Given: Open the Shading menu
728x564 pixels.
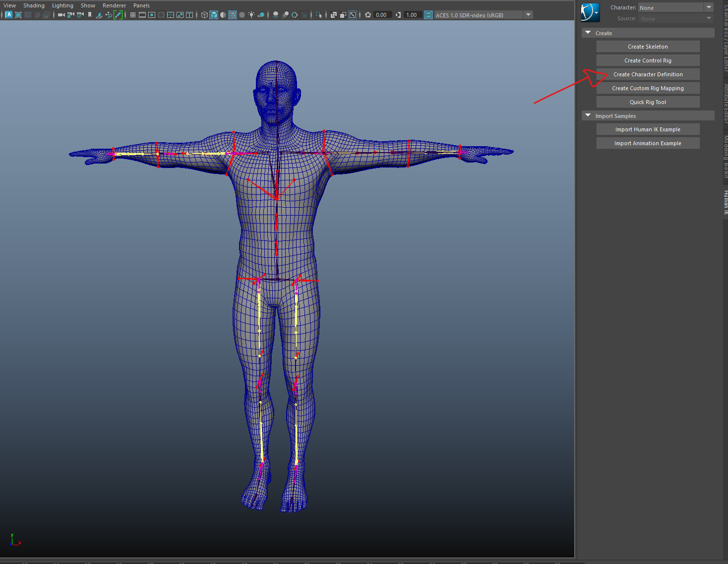Looking at the screenshot, I should tap(34, 5).
